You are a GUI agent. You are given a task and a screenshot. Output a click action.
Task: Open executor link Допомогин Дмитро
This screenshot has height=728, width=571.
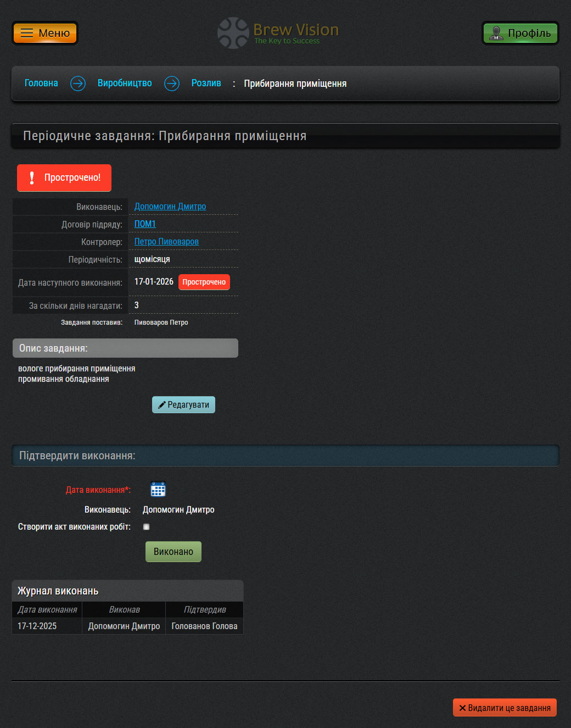tap(170, 207)
